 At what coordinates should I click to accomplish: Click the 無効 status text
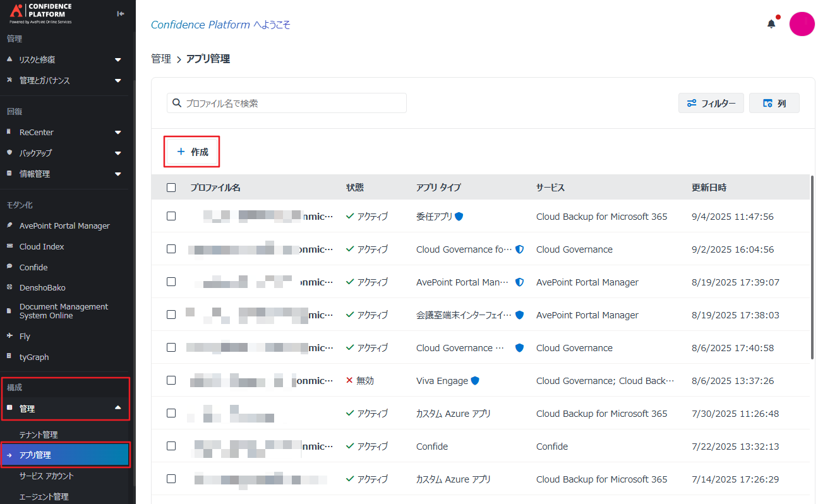tap(365, 381)
